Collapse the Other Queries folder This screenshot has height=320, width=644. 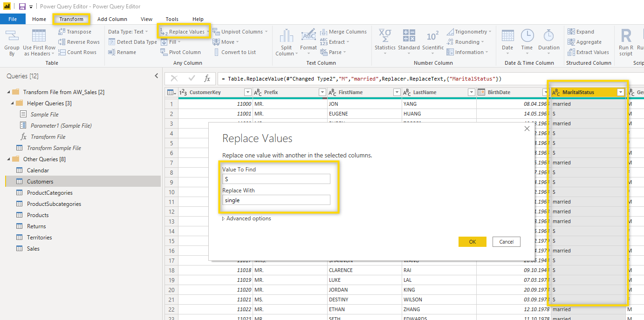(x=8, y=159)
